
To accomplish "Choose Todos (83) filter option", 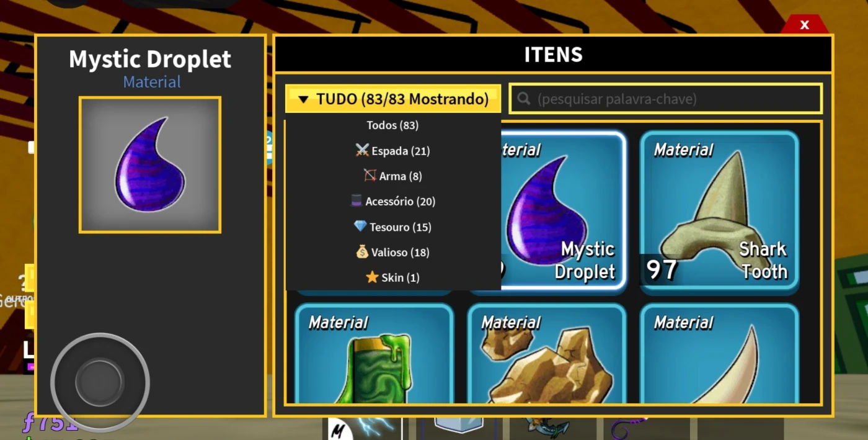I will [x=392, y=125].
